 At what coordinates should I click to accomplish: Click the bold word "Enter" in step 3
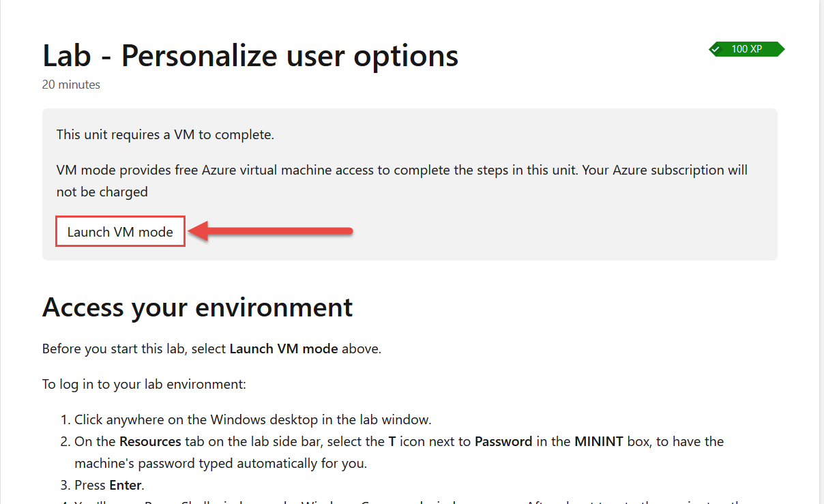126,486
